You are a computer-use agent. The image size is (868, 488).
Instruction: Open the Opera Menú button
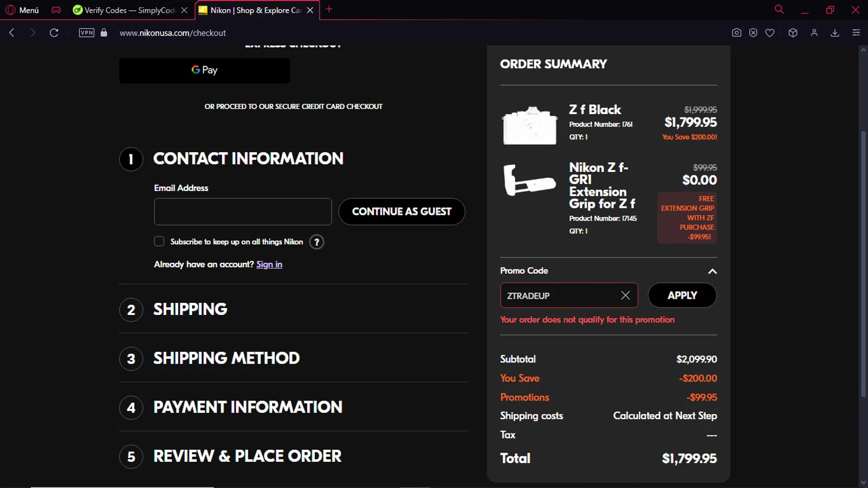(x=22, y=10)
